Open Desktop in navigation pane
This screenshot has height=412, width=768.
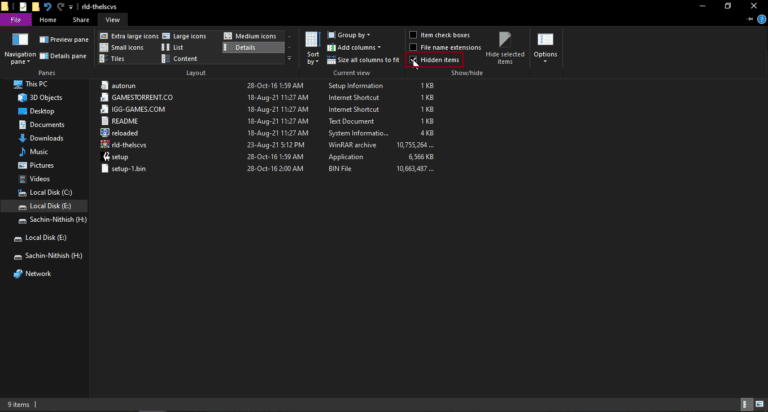[x=36, y=111]
